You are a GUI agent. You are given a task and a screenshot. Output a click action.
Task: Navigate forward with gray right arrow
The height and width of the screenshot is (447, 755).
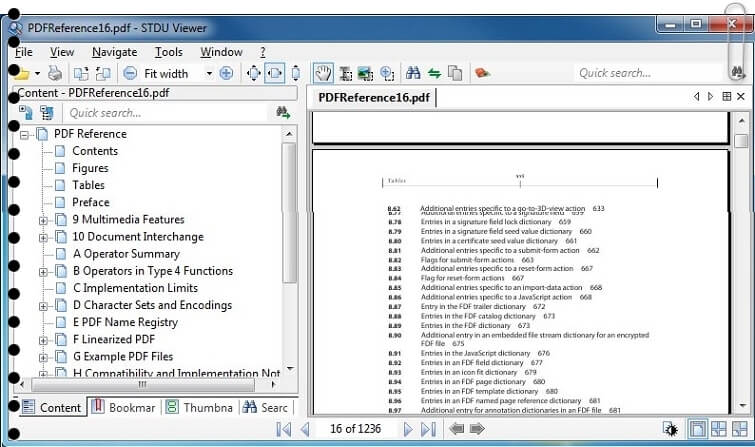click(477, 428)
